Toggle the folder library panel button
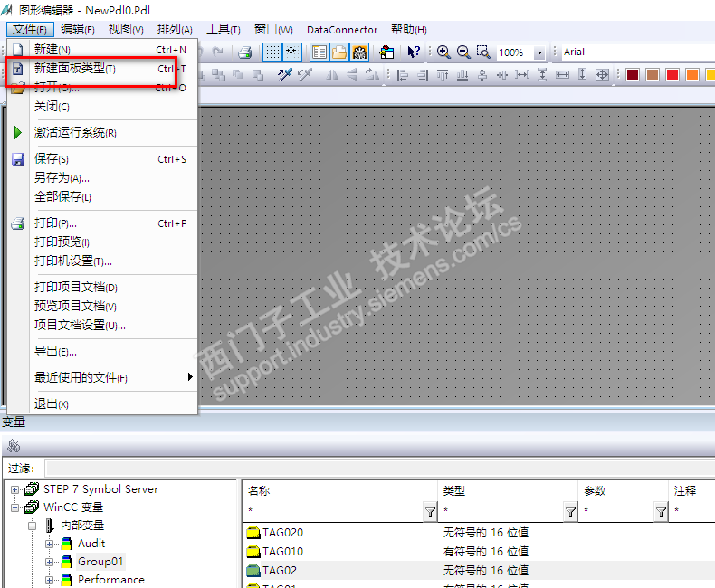Screen dimensions: 715x588 click(339, 52)
